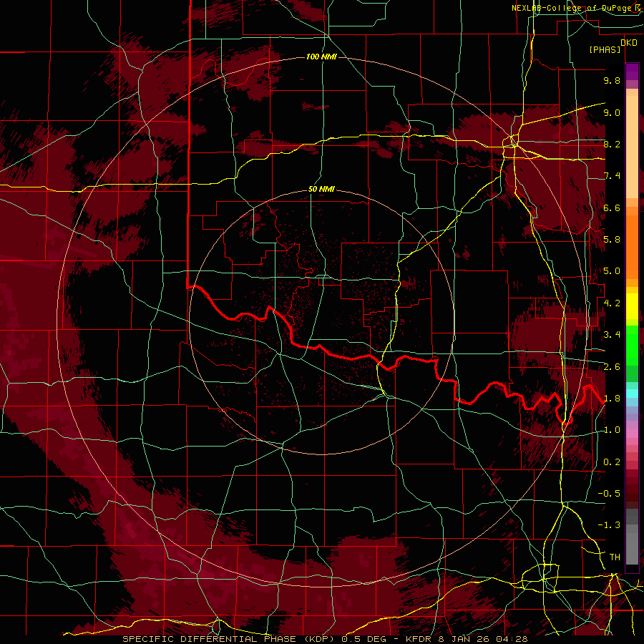644x644 pixels.
Task: Click the -1.3 scale value label
Action: (609, 525)
